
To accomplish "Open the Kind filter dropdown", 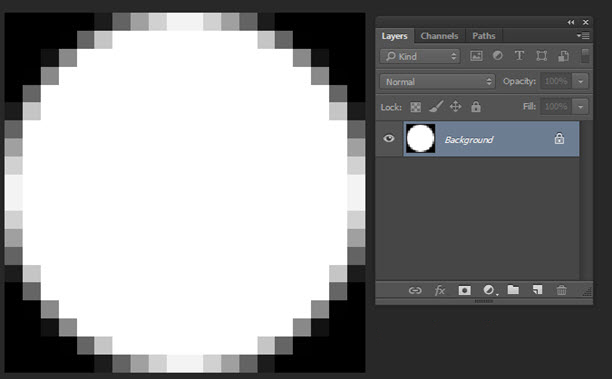I will coord(420,56).
